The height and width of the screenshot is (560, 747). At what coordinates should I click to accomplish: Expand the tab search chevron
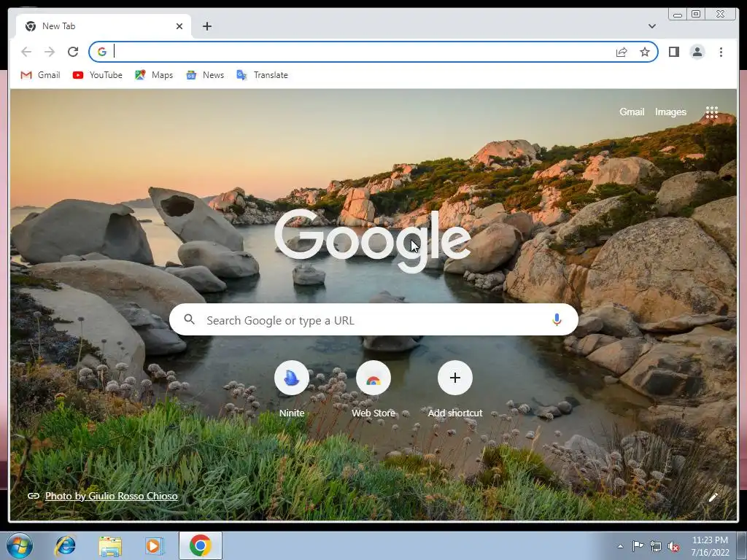[651, 26]
